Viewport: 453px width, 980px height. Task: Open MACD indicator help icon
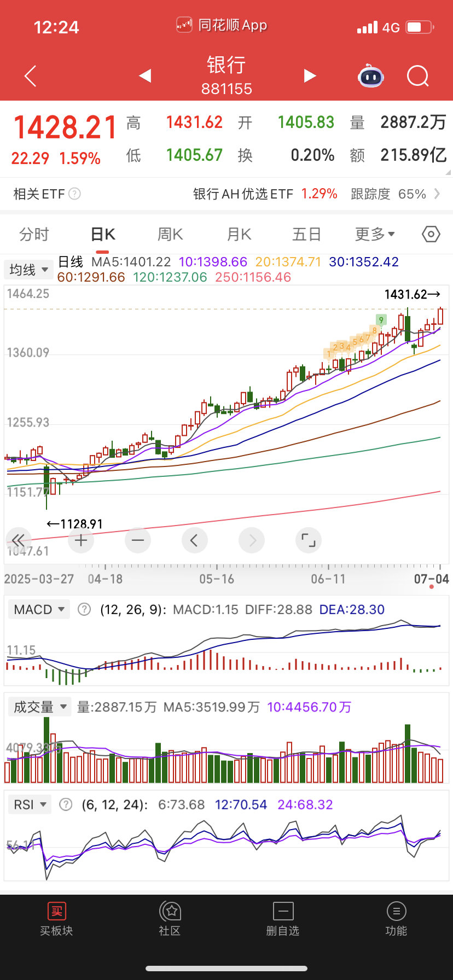point(84,609)
